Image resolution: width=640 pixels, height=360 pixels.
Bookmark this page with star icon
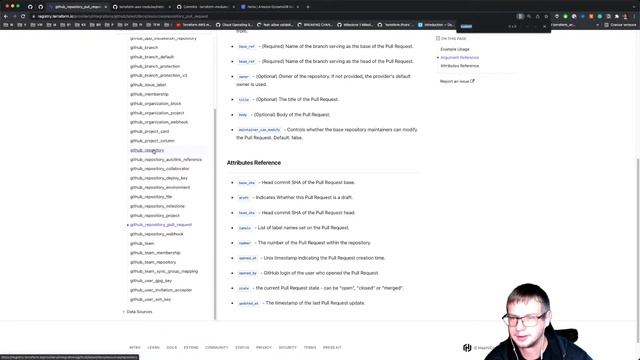point(546,16)
